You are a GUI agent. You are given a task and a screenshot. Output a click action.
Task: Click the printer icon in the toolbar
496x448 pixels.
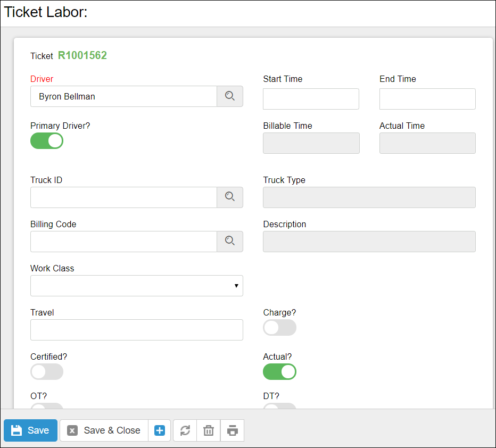click(x=232, y=430)
